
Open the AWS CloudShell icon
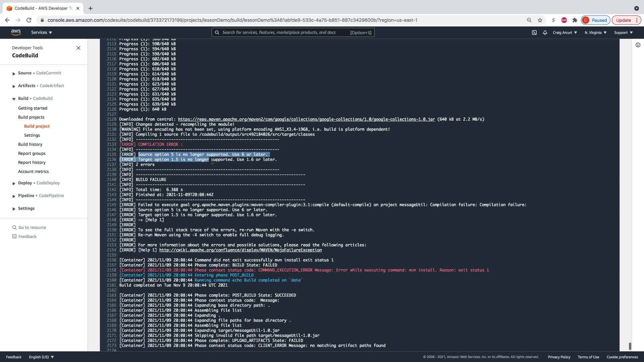(534, 33)
